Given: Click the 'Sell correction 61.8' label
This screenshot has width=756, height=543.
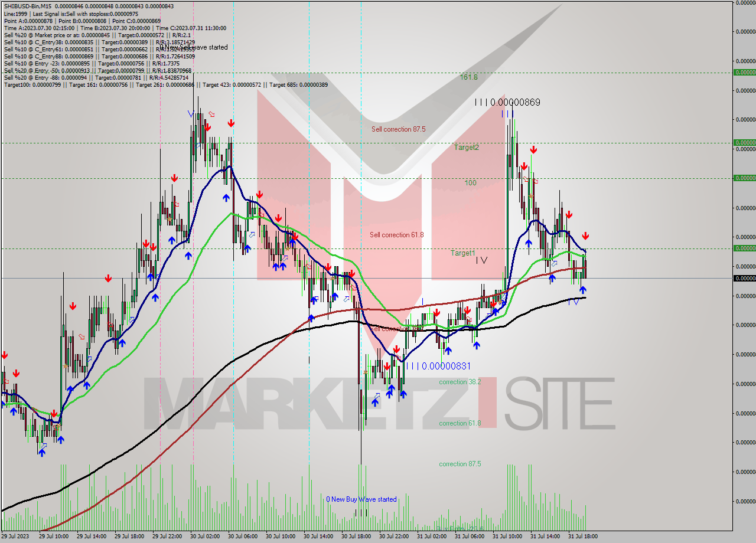Looking at the screenshot, I should (x=396, y=234).
